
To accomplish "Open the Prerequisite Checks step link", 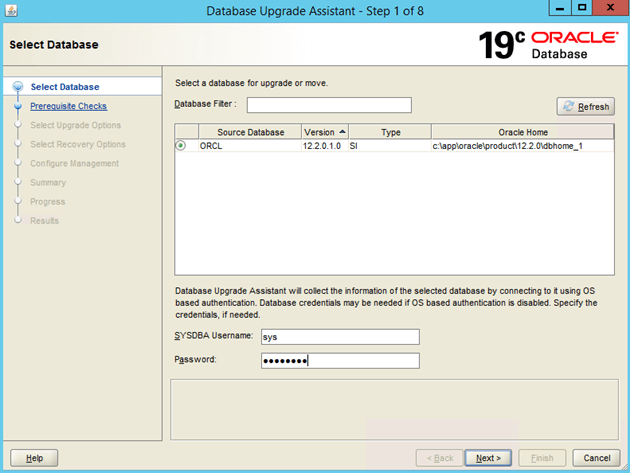I will [68, 106].
